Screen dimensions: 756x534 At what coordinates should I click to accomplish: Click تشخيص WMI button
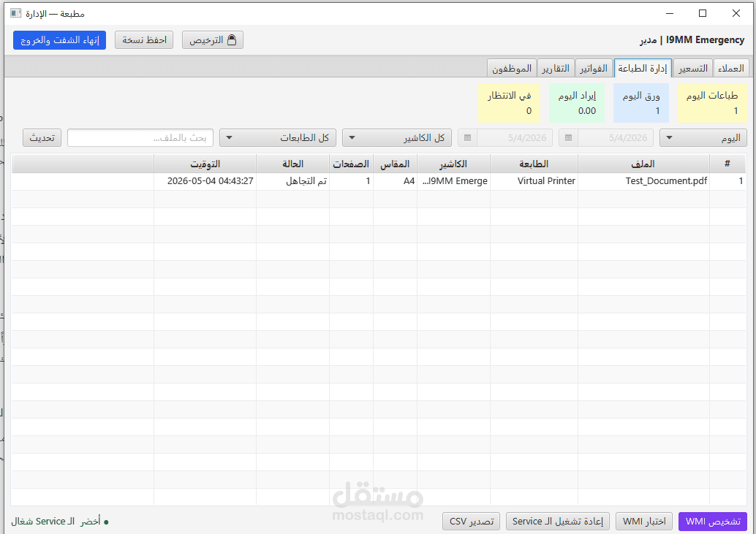pos(713,522)
